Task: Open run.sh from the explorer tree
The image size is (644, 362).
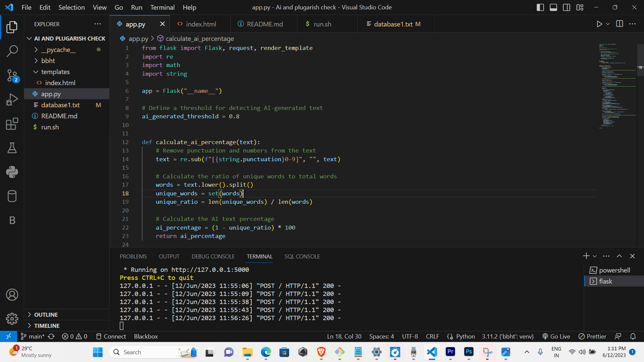Action: click(67, 127)
